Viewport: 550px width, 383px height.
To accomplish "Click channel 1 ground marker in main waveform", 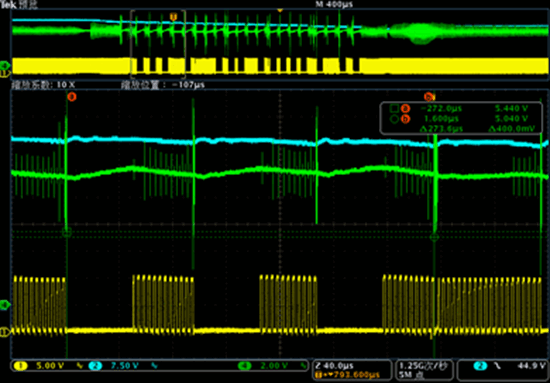I will pyautogui.click(x=5, y=331).
